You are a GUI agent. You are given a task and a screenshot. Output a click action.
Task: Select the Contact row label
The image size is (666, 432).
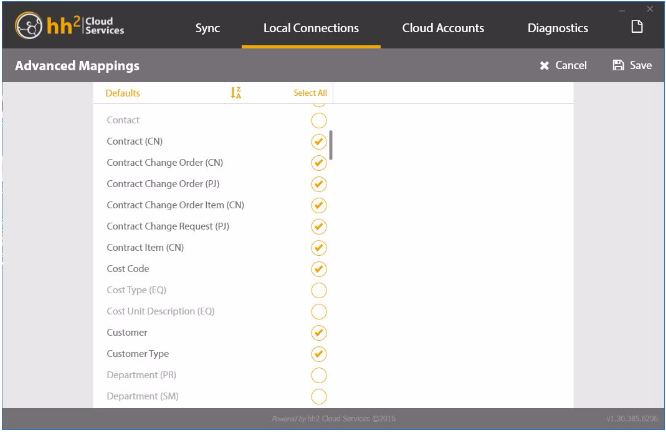(123, 120)
